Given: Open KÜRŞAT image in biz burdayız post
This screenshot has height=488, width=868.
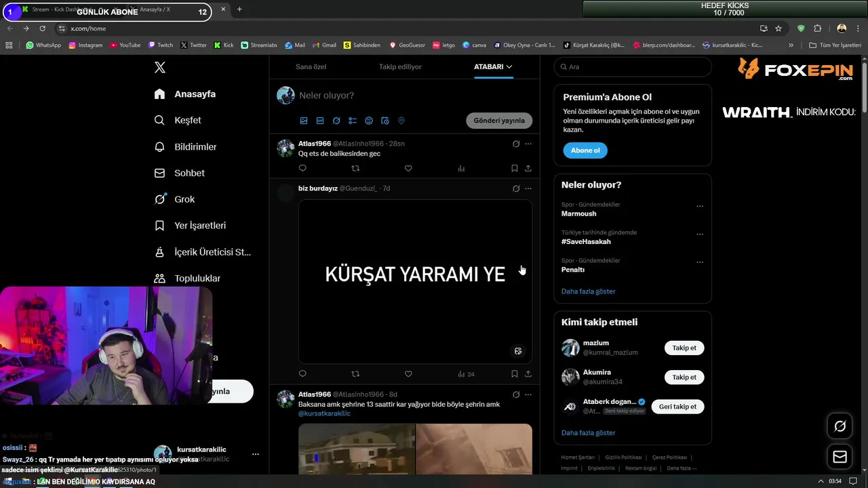Looking at the screenshot, I should pos(415,281).
